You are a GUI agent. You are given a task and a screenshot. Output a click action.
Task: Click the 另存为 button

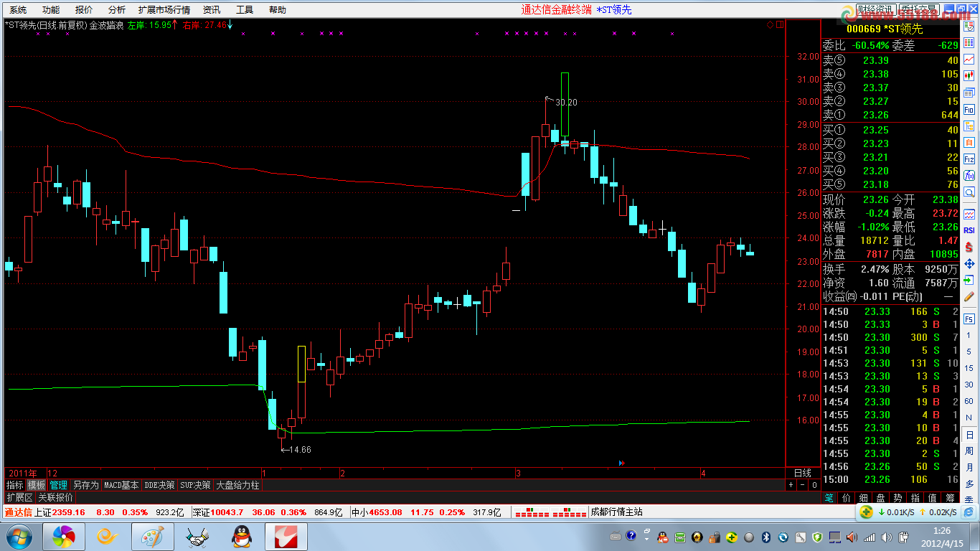pos(86,485)
